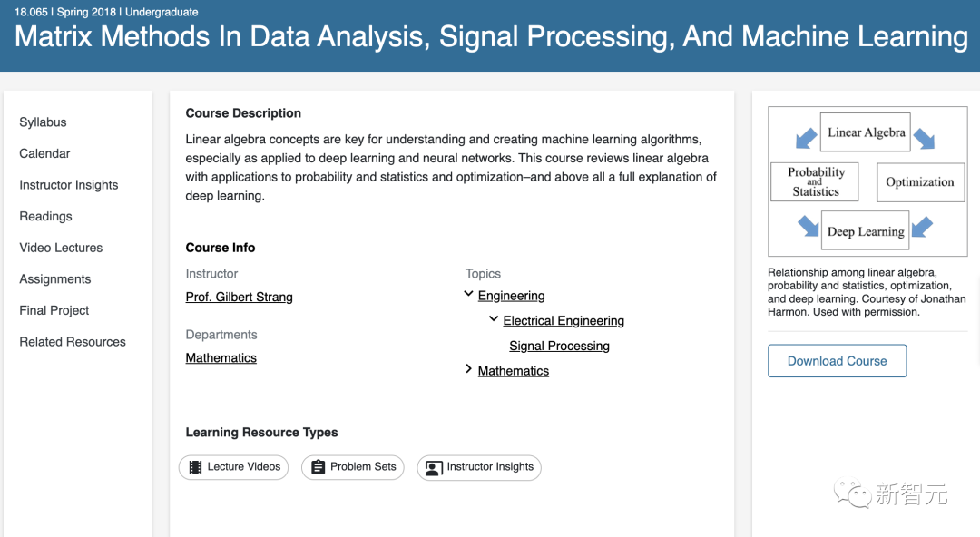Click the Lecture Videos film icon
Viewport: 980px width, 537px height.
pyautogui.click(x=195, y=467)
